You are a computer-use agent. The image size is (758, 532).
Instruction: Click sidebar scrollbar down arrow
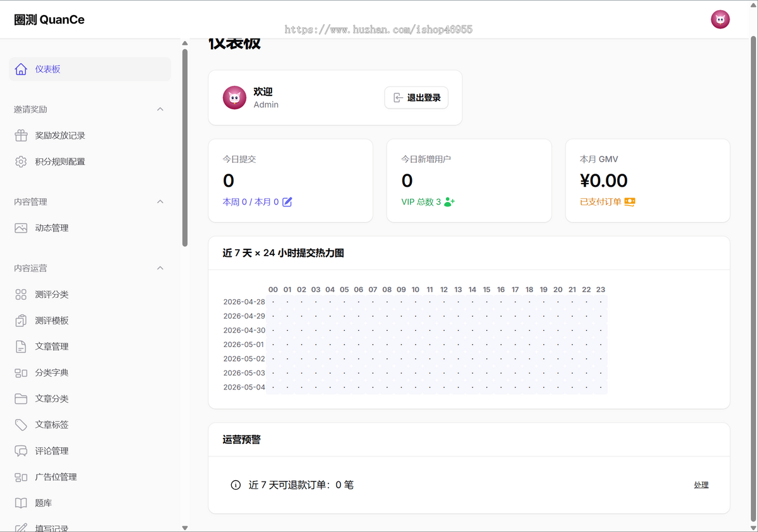[185, 528]
